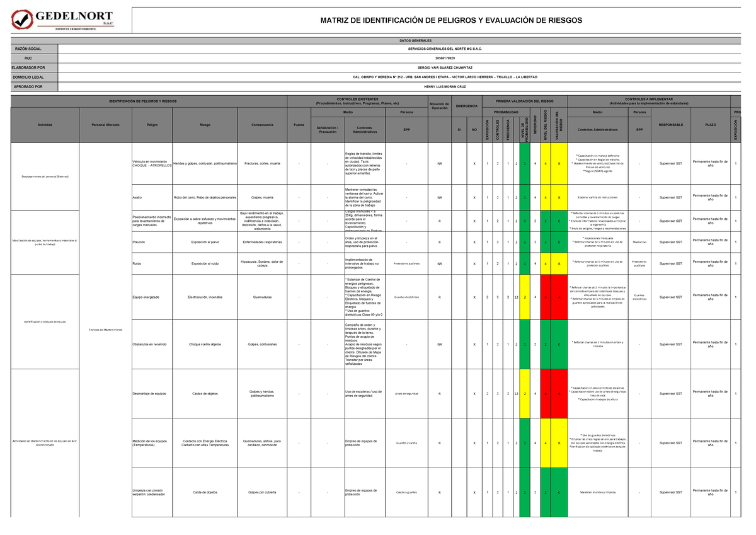Select the 'EMERGENCIA' column header
Viewport: 756px width, 535px height.
click(467, 106)
